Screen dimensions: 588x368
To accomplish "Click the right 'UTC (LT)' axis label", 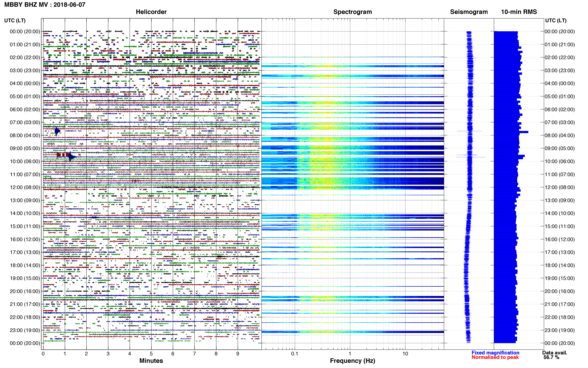I will pos(556,20).
